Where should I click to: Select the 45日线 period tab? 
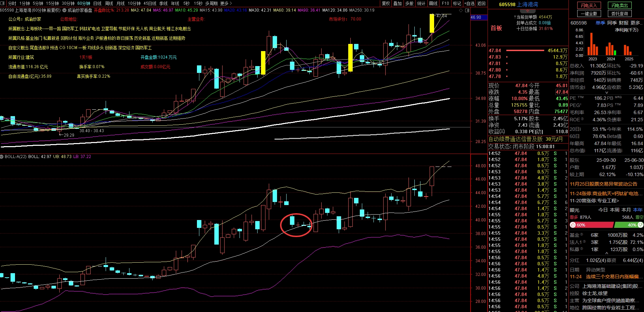coord(150,3)
